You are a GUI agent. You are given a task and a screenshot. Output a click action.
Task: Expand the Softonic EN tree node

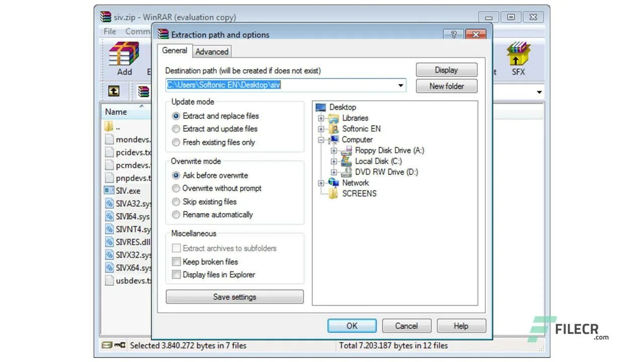(321, 129)
